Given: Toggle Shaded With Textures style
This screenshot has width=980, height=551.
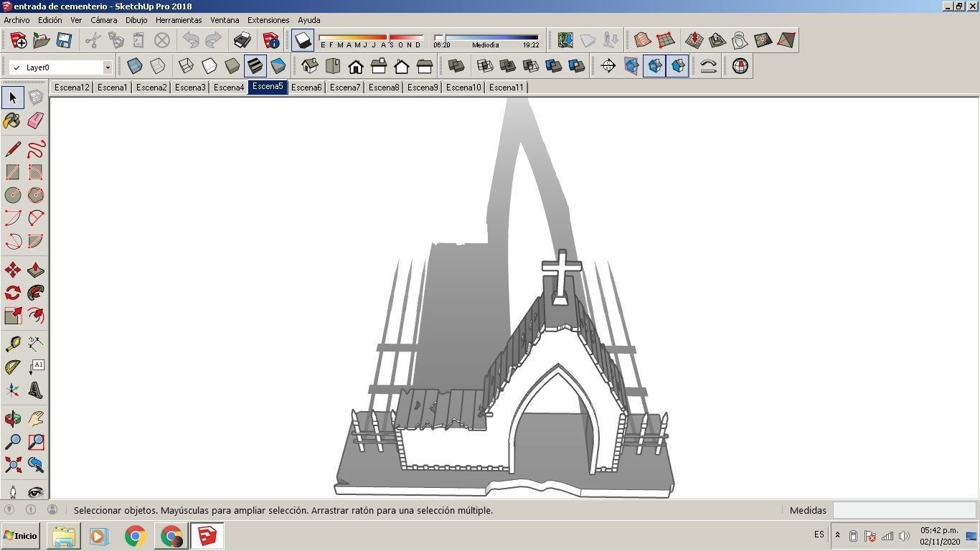Looking at the screenshot, I should (255, 66).
